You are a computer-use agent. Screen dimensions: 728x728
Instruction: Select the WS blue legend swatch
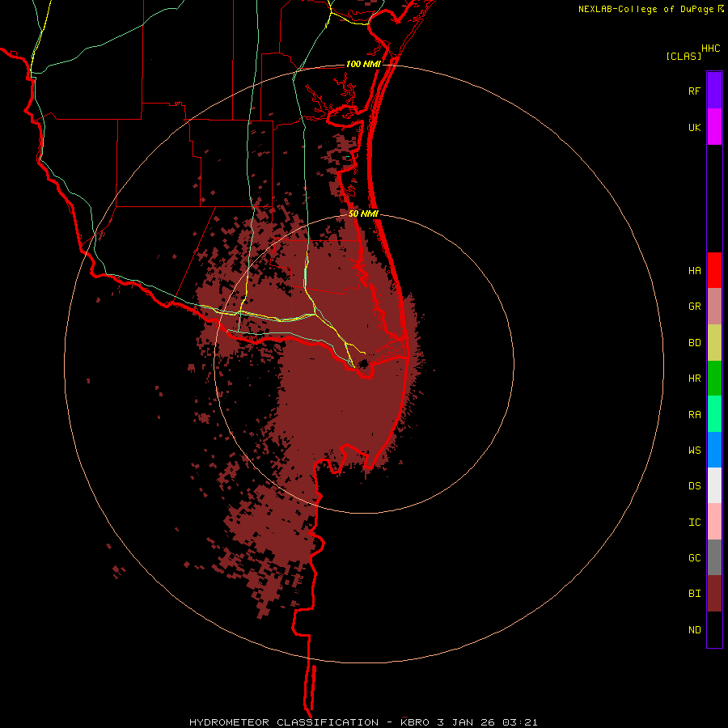point(714,450)
